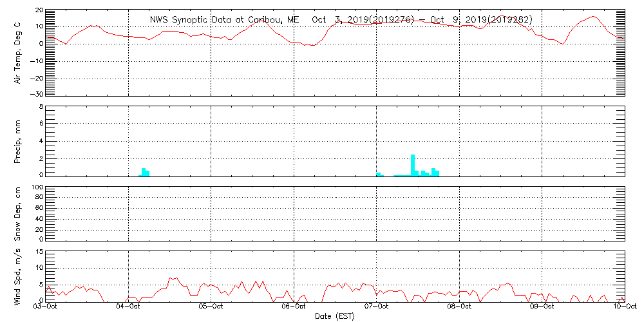
Task: Click the 'Precip, mm' axis label
Action: tap(17, 141)
